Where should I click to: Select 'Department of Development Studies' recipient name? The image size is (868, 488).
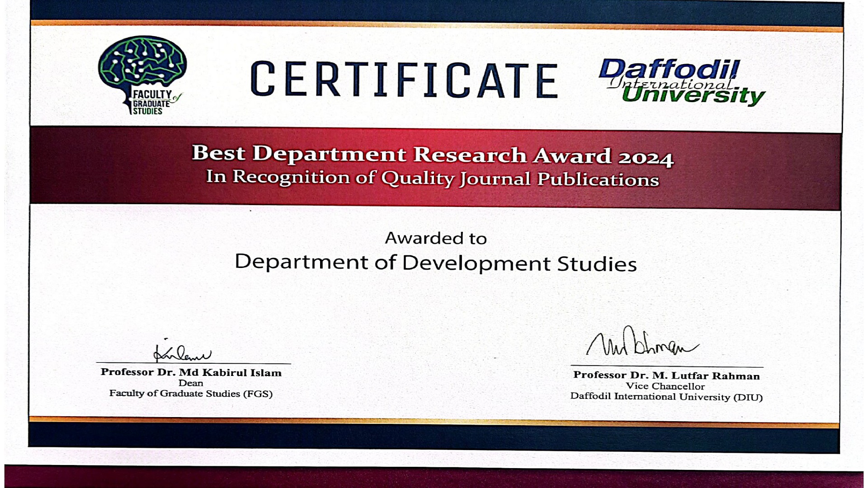click(x=436, y=263)
